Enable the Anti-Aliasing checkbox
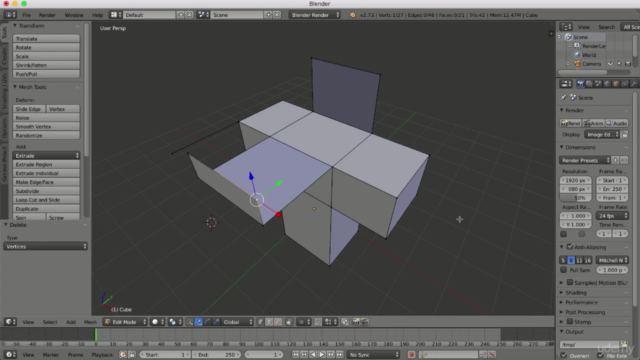 (x=570, y=247)
